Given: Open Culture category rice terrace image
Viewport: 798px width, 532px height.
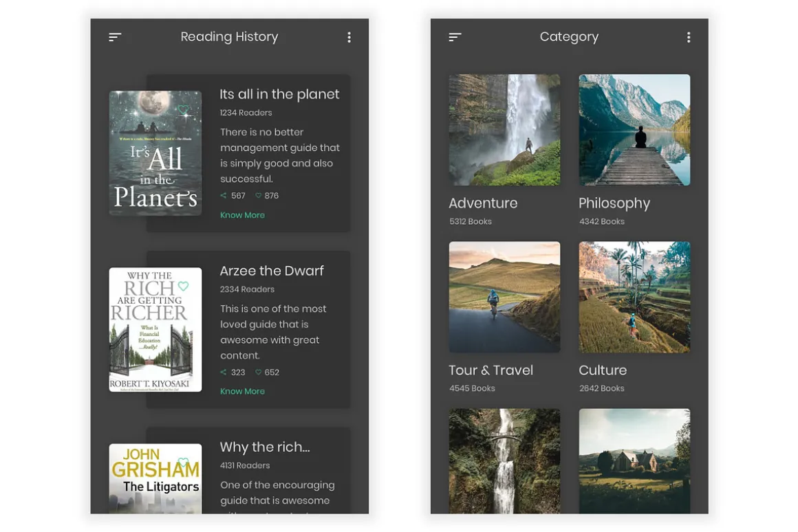Looking at the screenshot, I should pyautogui.click(x=635, y=297).
